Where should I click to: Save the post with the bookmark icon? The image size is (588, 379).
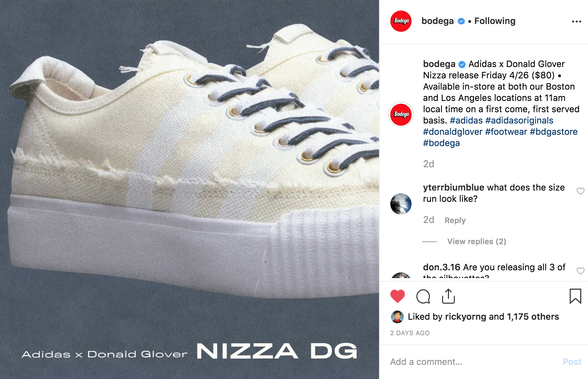pos(575,296)
